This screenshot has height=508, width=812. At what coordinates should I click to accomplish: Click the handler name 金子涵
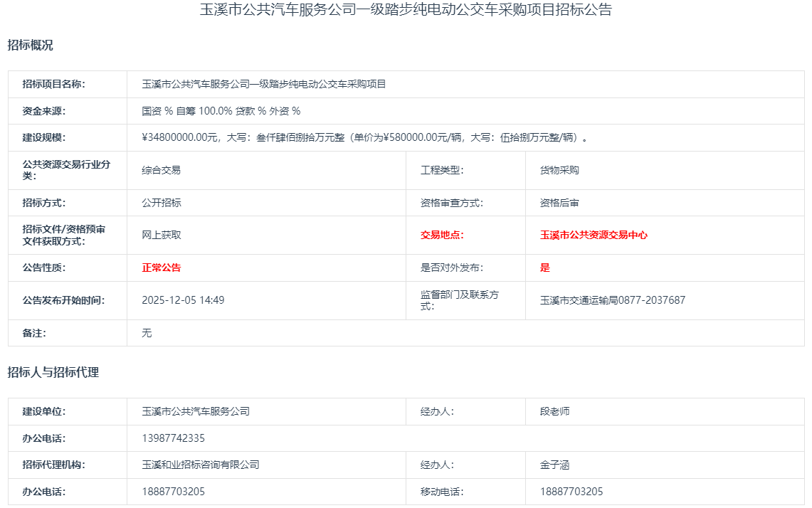pos(554,465)
